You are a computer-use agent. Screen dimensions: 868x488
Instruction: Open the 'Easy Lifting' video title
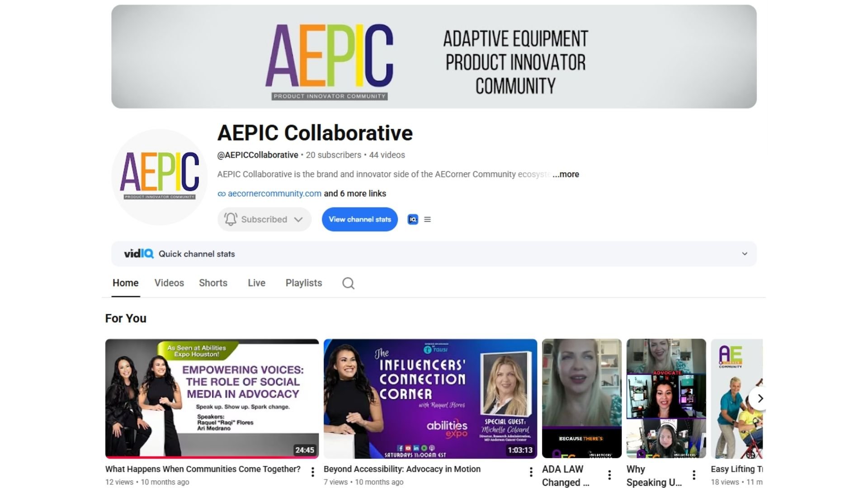pyautogui.click(x=737, y=469)
